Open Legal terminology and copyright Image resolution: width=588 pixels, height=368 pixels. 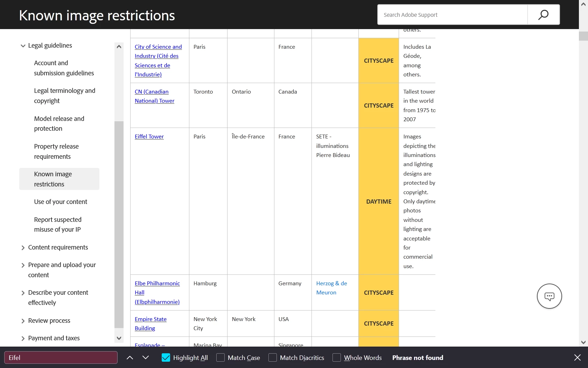point(64,96)
